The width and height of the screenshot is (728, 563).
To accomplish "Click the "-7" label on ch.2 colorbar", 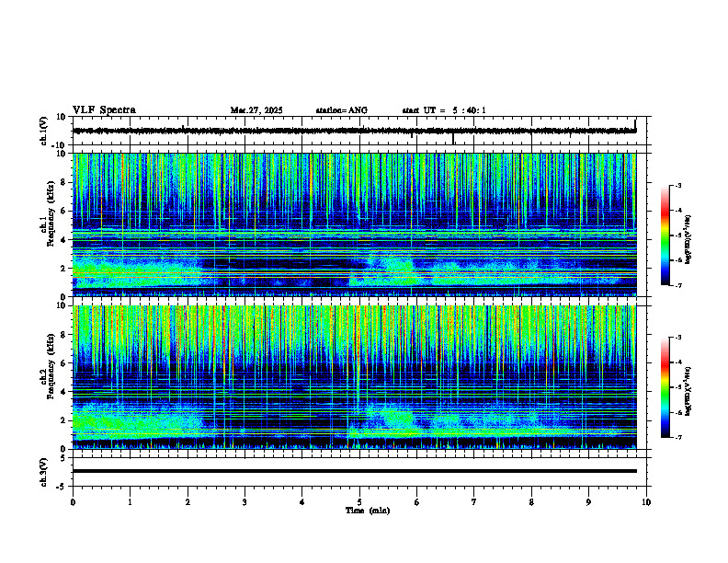I will tap(678, 438).
